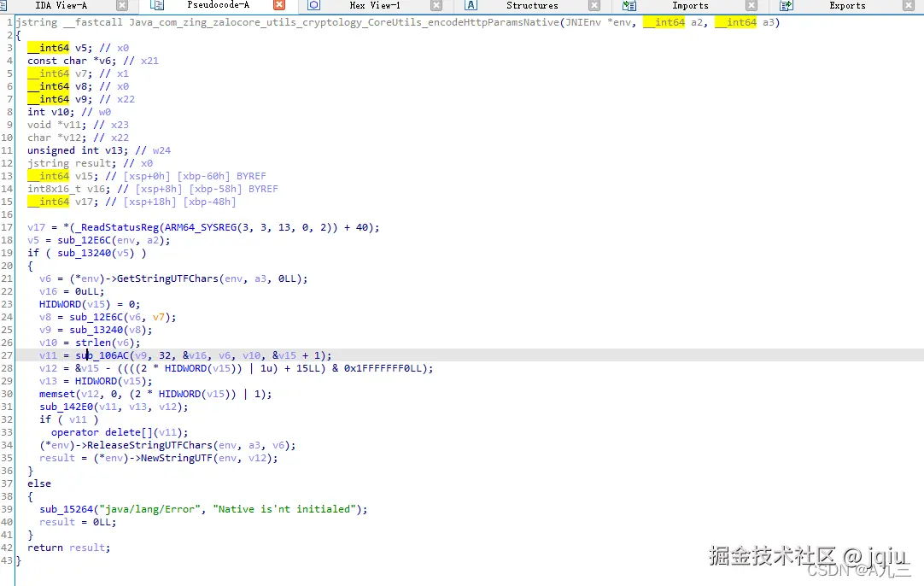This screenshot has height=586, width=924.
Task: Click sub_15264 on line 39
Action: (66, 509)
